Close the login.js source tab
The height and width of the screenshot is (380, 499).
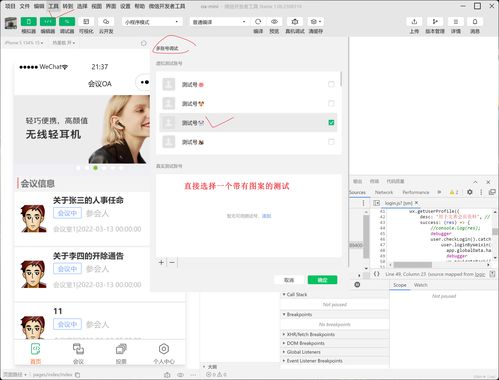click(x=416, y=203)
